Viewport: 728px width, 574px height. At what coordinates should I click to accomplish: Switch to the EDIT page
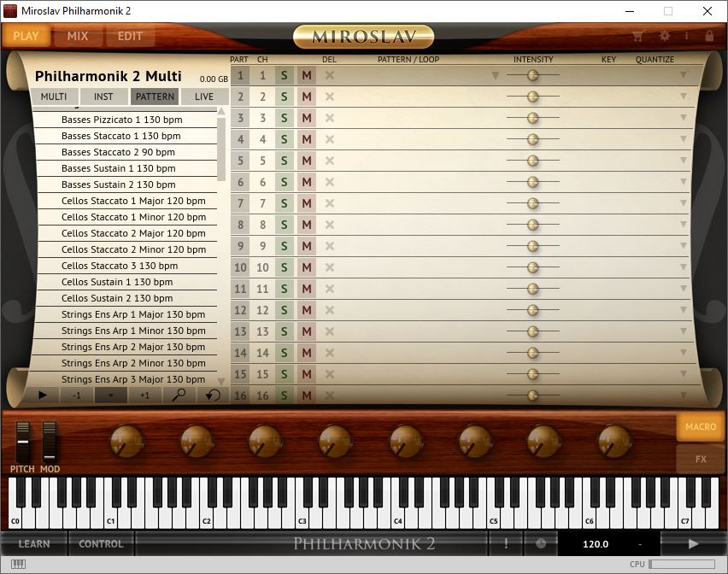tap(130, 36)
